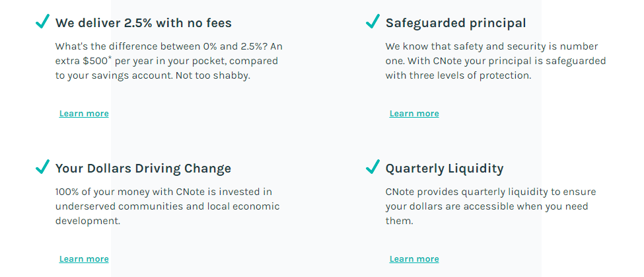This screenshot has height=277, width=644.
Task: Click the paragraph about underserved communities investment
Action: pos(168,206)
